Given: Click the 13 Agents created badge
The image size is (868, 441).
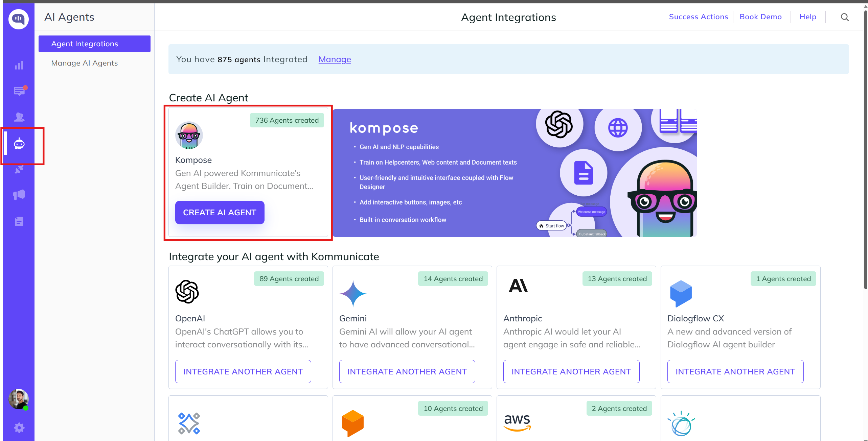Looking at the screenshot, I should pyautogui.click(x=617, y=279).
